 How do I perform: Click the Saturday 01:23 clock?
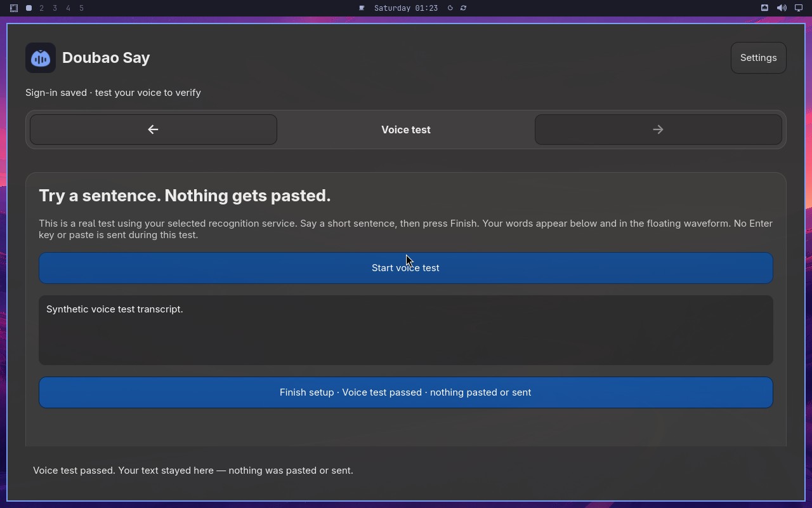[406, 8]
